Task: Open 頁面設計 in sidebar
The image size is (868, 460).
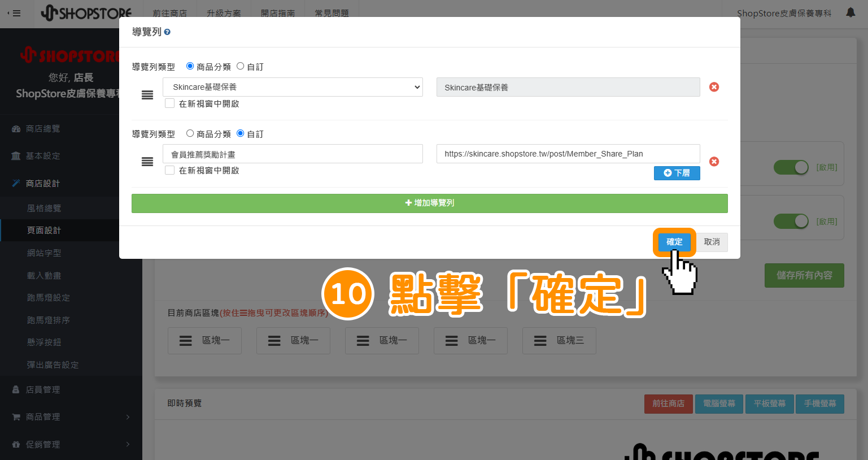Action: coord(44,231)
